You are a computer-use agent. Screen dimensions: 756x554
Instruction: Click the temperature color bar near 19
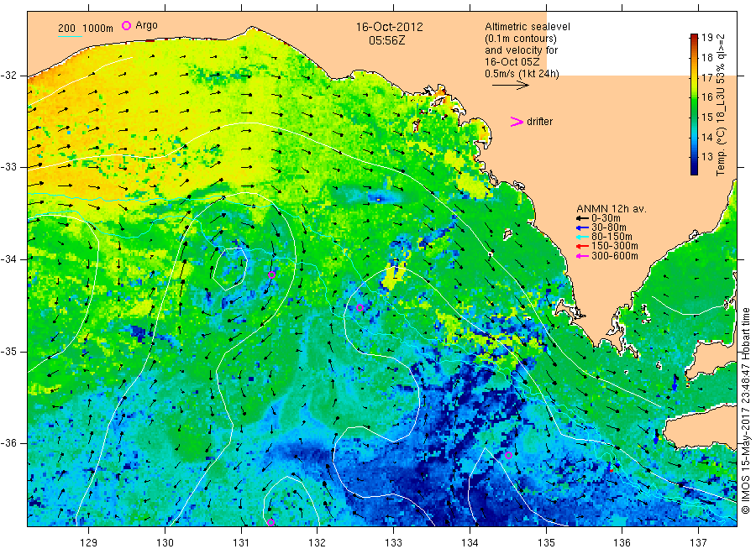[x=694, y=38]
